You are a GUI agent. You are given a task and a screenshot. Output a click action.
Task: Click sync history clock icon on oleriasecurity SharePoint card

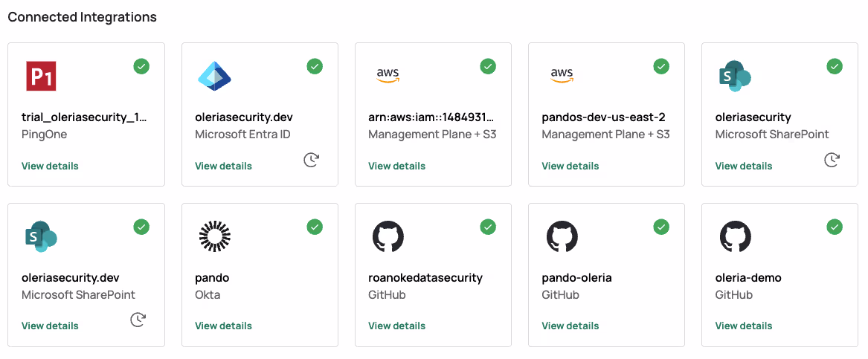coord(832,160)
